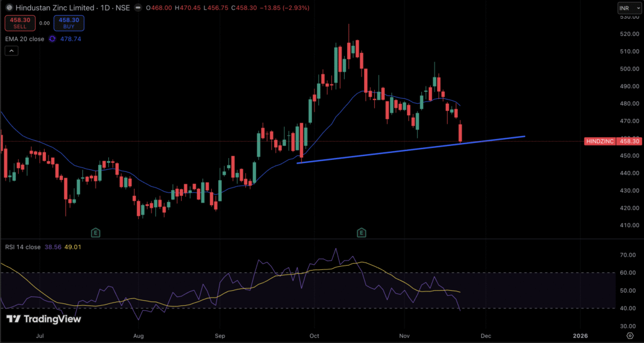Select the EMA 20 close indicator legend
The width and height of the screenshot is (644, 343).
25,39
